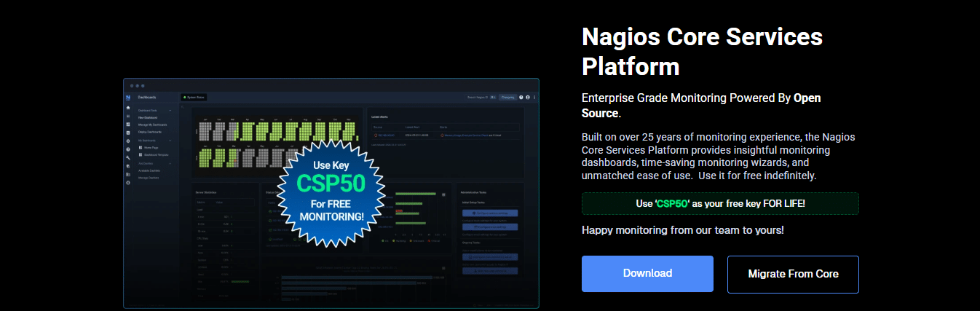The image size is (980, 311).
Task: Click the 'Nagios Core Services Platform' heading
Action: [703, 52]
